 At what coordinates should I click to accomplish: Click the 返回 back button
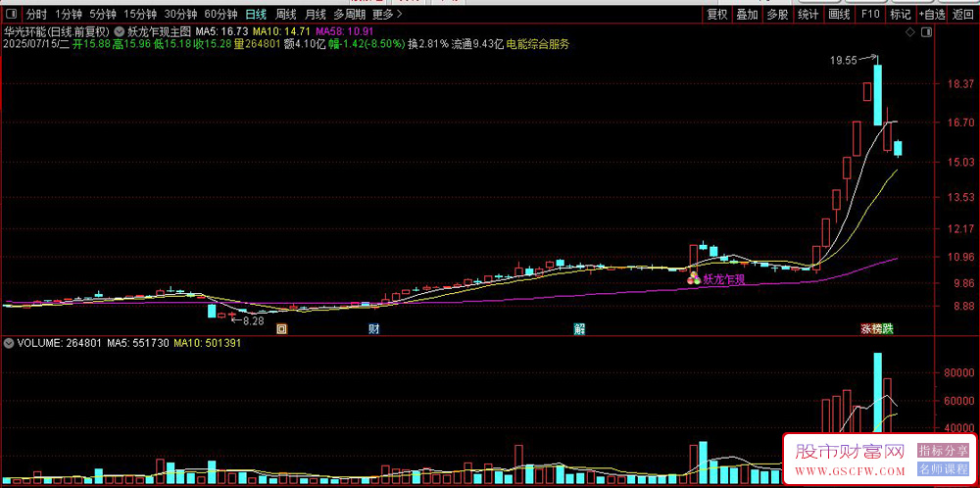point(963,14)
